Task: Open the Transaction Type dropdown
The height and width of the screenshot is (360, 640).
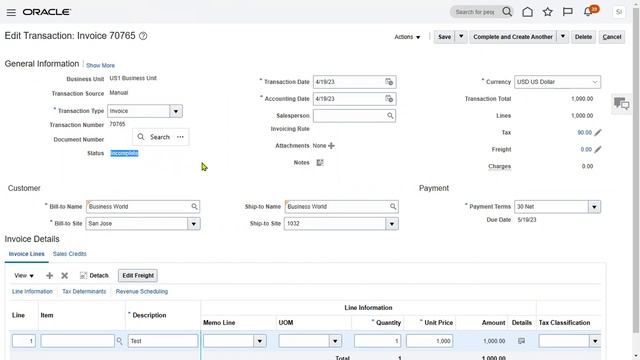Action: click(x=176, y=111)
